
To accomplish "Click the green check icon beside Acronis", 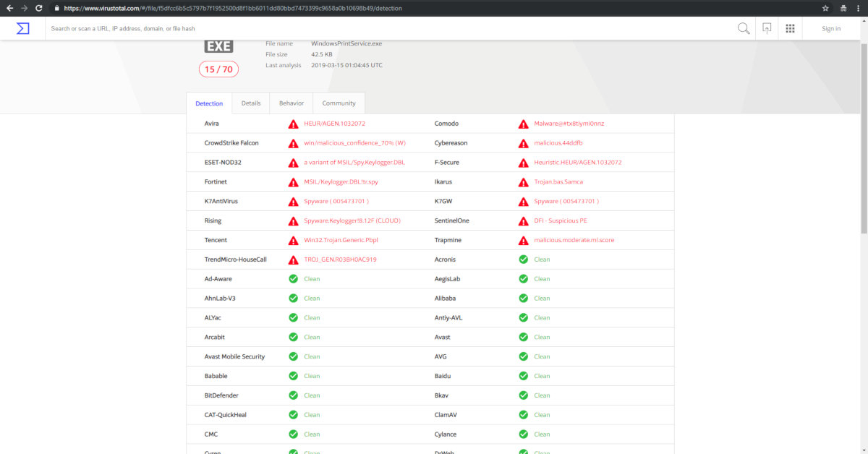I will click(523, 259).
